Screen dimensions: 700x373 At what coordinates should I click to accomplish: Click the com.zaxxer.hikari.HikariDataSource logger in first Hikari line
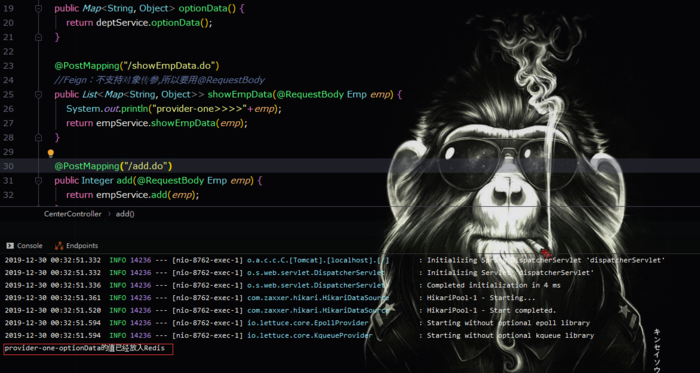point(318,298)
